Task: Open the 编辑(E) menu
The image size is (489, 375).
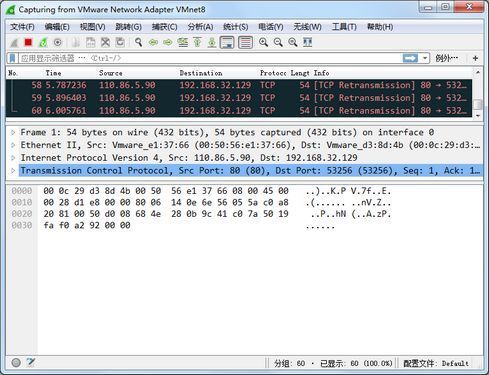Action: (x=57, y=27)
